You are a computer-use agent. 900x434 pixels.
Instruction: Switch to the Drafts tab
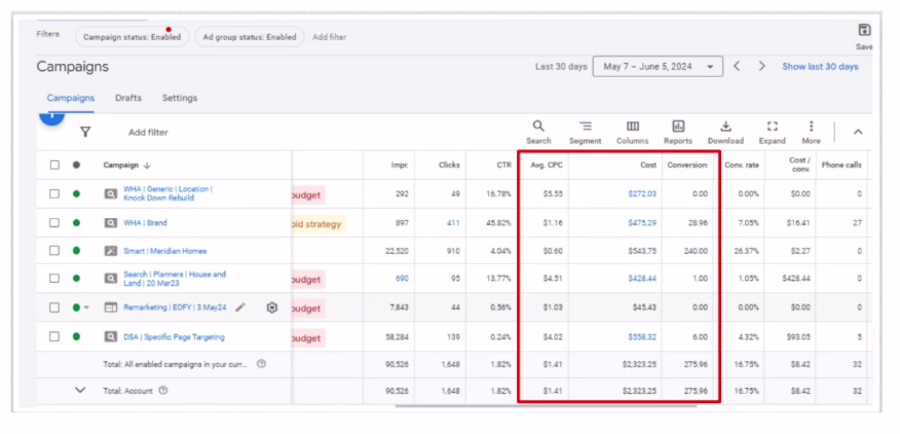tap(128, 98)
